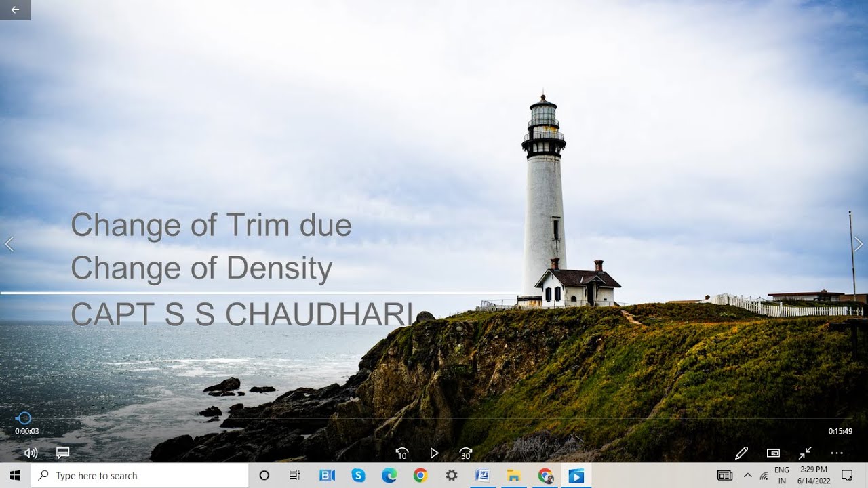
Task: Switch to mini view mode
Action: (773, 453)
